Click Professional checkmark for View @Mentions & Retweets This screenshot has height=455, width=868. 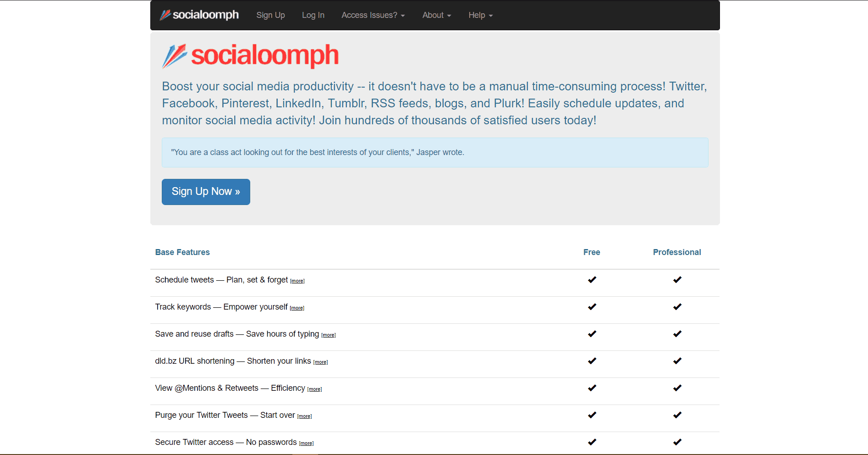[x=677, y=388]
